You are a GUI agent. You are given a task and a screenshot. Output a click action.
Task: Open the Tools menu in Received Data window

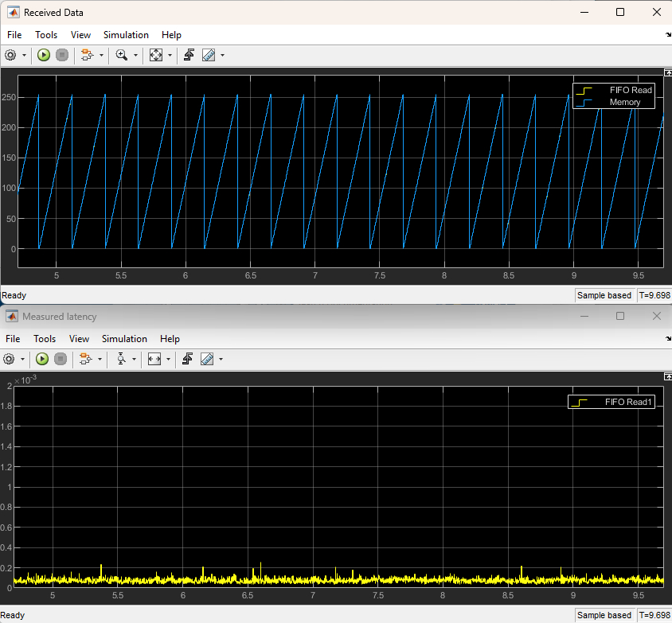click(46, 35)
